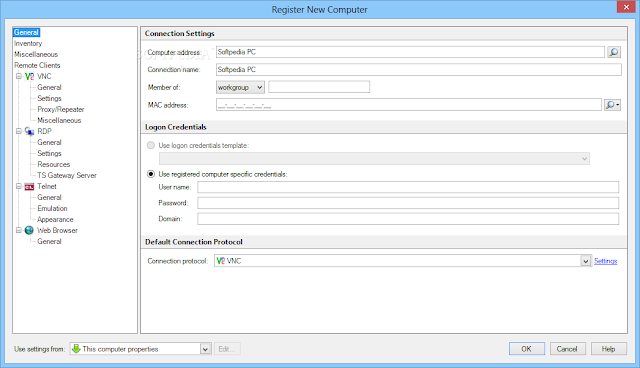Open Settings under VNC
Viewport: 640px width, 368px height.
point(49,98)
